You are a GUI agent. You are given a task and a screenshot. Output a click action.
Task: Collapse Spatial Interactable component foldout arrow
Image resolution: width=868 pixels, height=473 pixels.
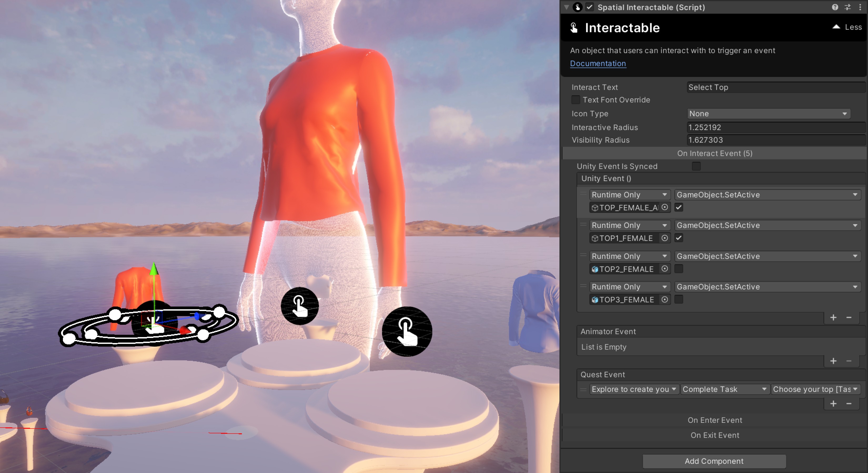567,7
